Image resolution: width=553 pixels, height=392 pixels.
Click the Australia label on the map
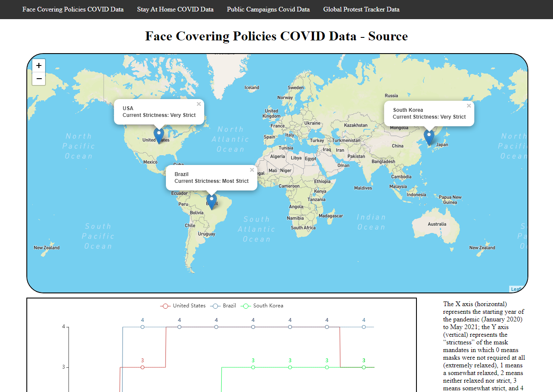(x=437, y=224)
